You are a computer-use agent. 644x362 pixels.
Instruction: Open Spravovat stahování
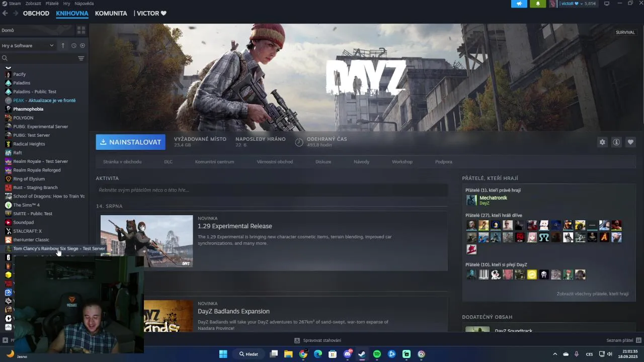pyautogui.click(x=317, y=340)
